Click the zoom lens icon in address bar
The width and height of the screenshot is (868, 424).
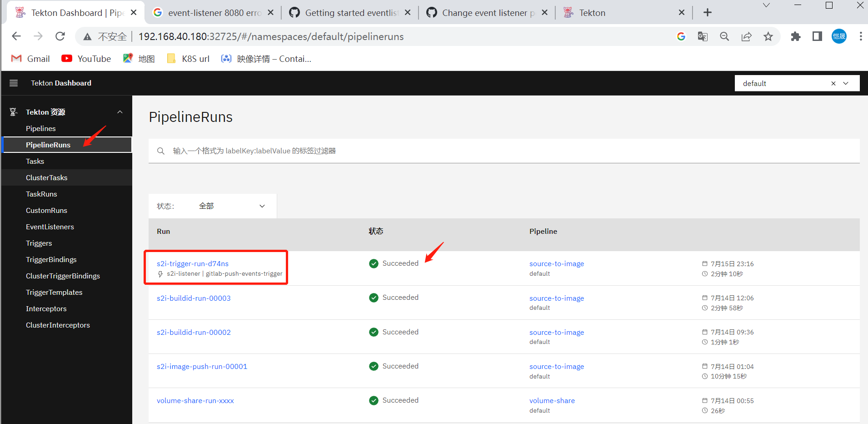pyautogui.click(x=724, y=36)
